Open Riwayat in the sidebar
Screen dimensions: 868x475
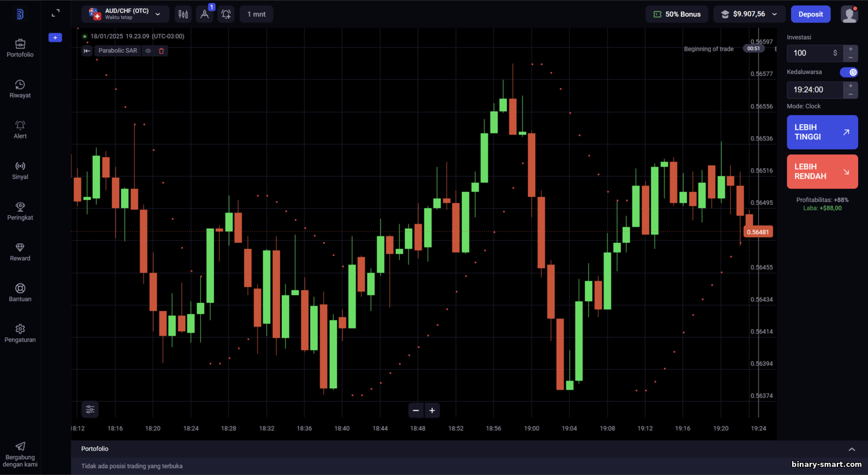pyautogui.click(x=20, y=89)
